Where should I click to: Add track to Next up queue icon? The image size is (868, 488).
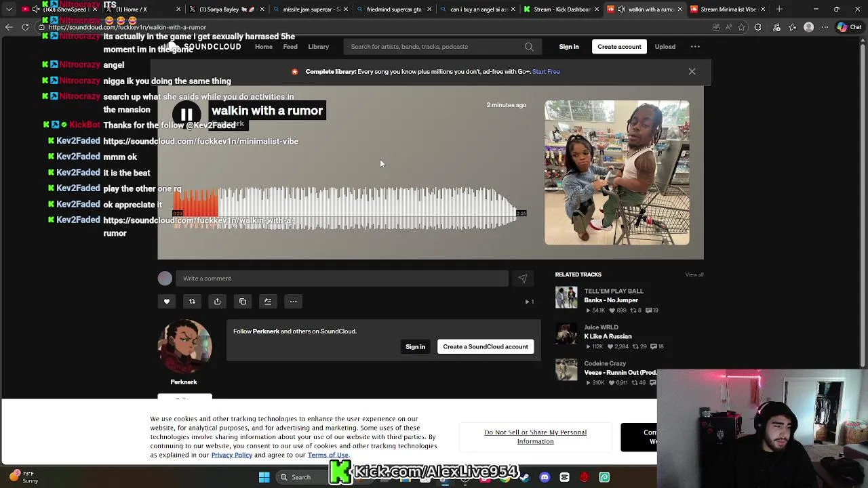click(x=268, y=302)
